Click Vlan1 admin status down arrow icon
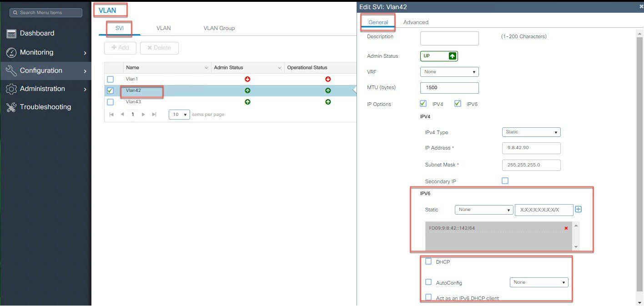The height and width of the screenshot is (306, 644). tap(247, 79)
